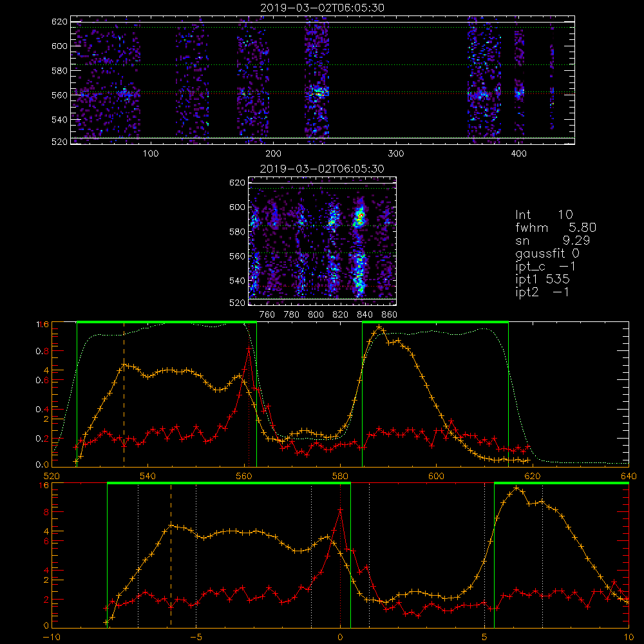Click y-axis label 580 of top plot
This screenshot has height=644, width=644.
59,71
